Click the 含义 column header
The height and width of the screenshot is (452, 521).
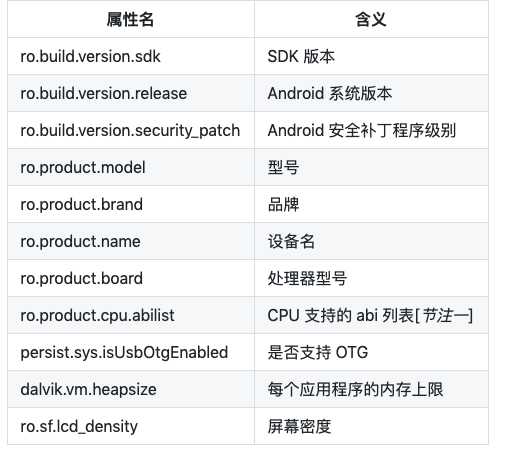click(x=371, y=19)
